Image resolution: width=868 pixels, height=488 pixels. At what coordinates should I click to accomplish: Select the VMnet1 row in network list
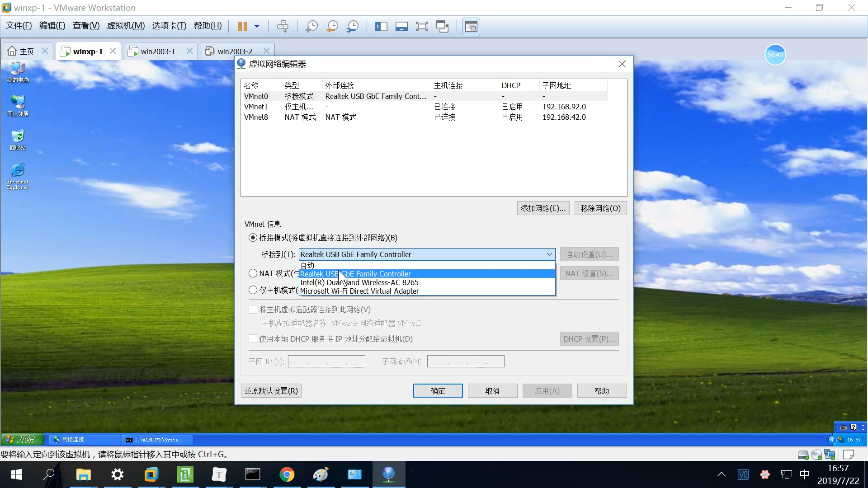[x=424, y=107]
